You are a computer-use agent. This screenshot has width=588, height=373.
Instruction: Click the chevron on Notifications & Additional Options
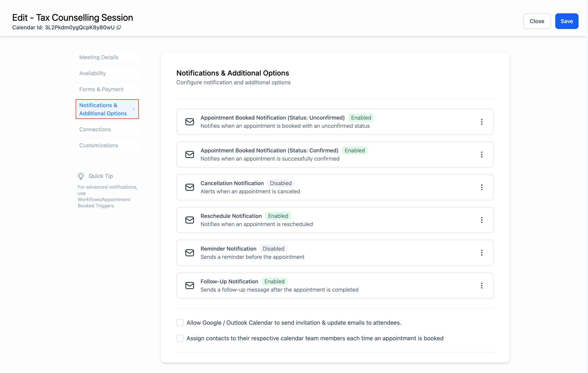[x=134, y=109]
